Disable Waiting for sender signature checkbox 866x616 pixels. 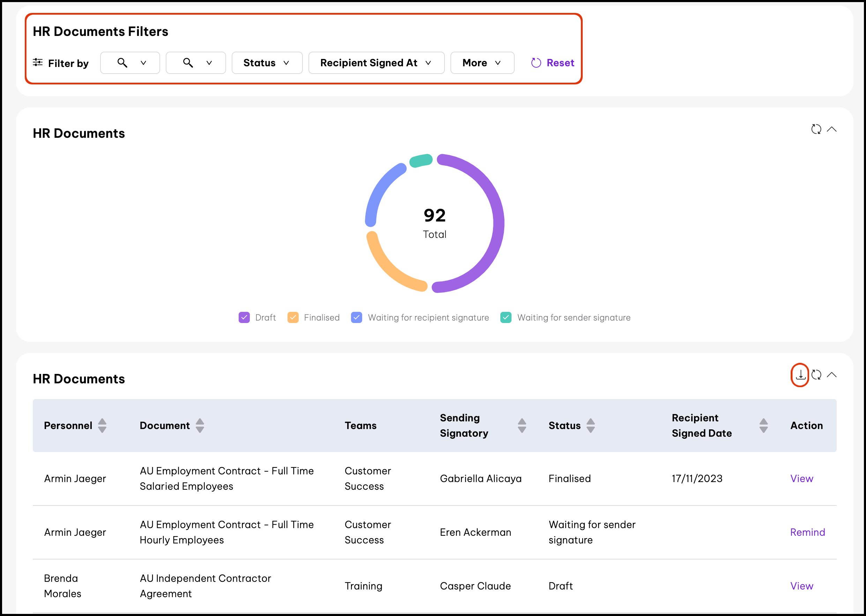pos(506,317)
